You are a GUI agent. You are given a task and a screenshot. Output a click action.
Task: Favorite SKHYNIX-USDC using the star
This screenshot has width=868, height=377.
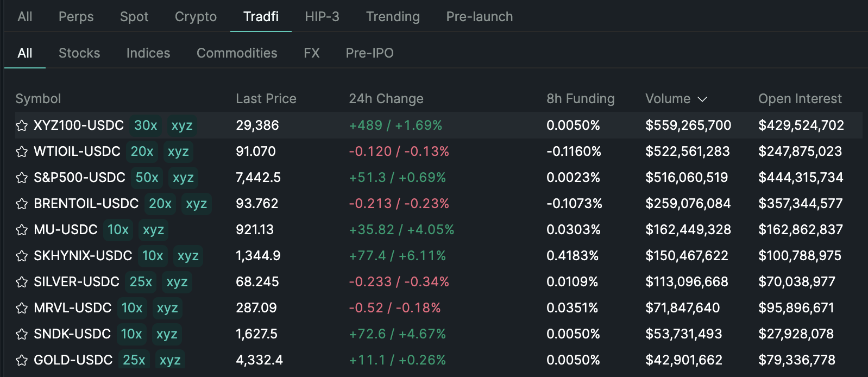[22, 256]
